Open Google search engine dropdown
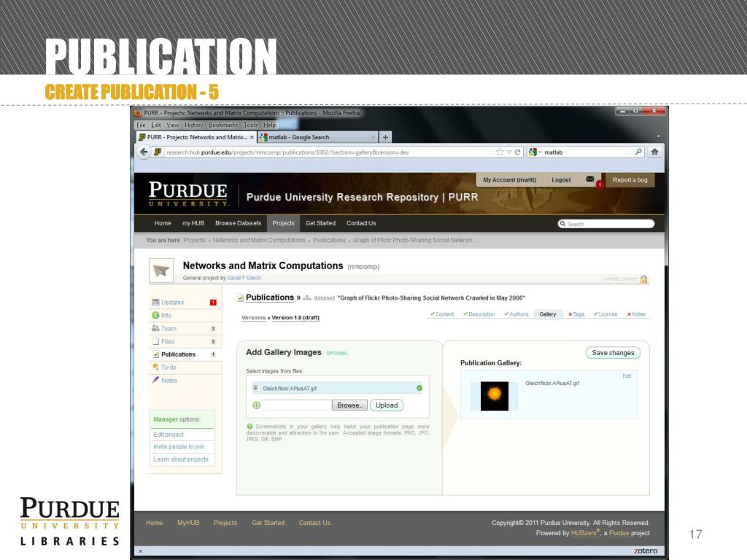 pos(535,152)
